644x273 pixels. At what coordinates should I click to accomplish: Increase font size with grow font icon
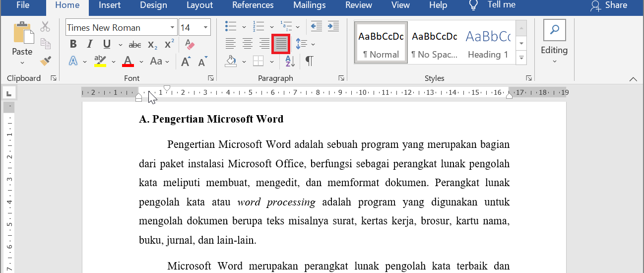[186, 62]
